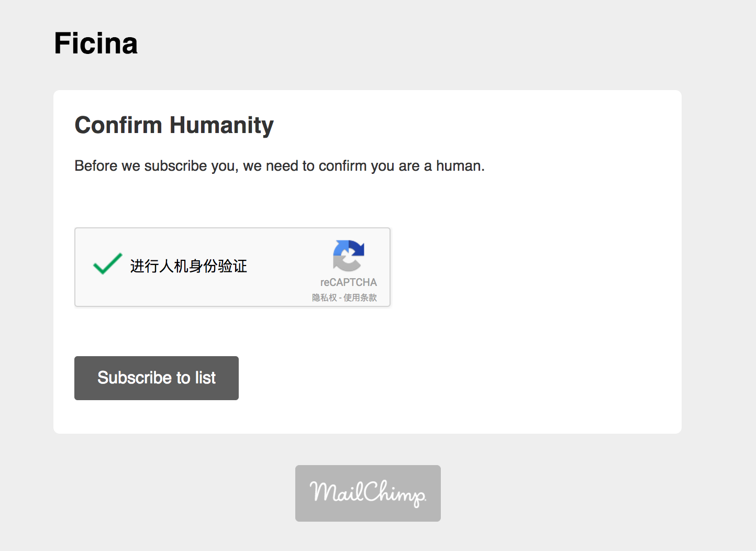Click the reCAPTCHA circular arrows logo
The height and width of the screenshot is (551, 756).
click(349, 255)
